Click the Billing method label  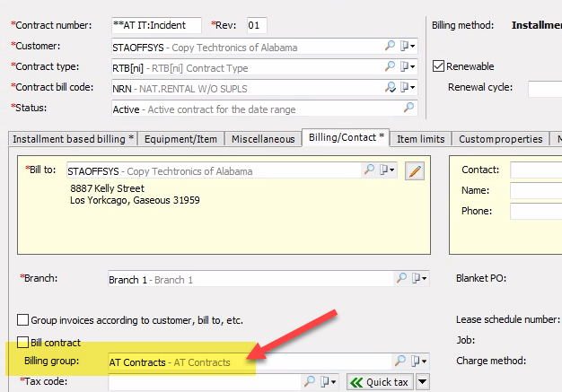pyautogui.click(x=462, y=25)
